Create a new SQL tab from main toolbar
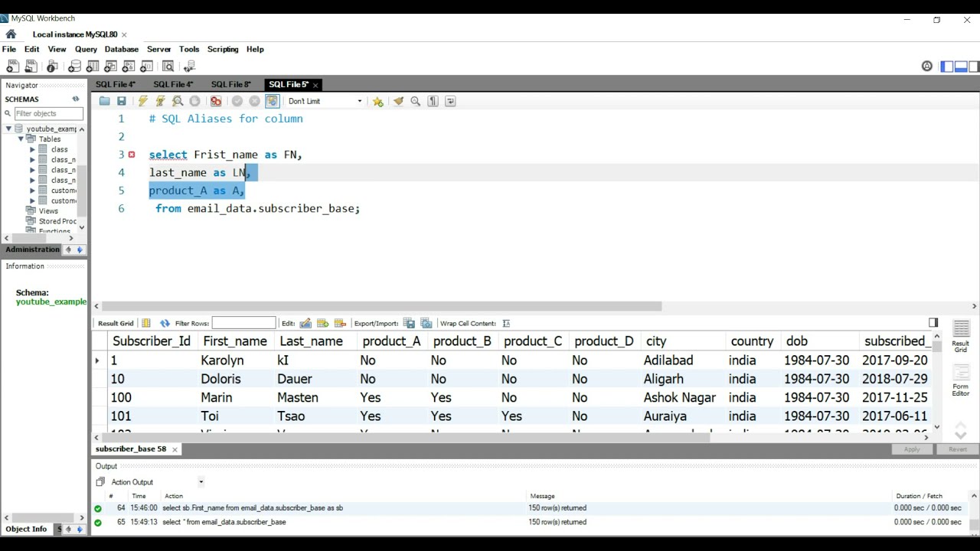 click(12, 67)
